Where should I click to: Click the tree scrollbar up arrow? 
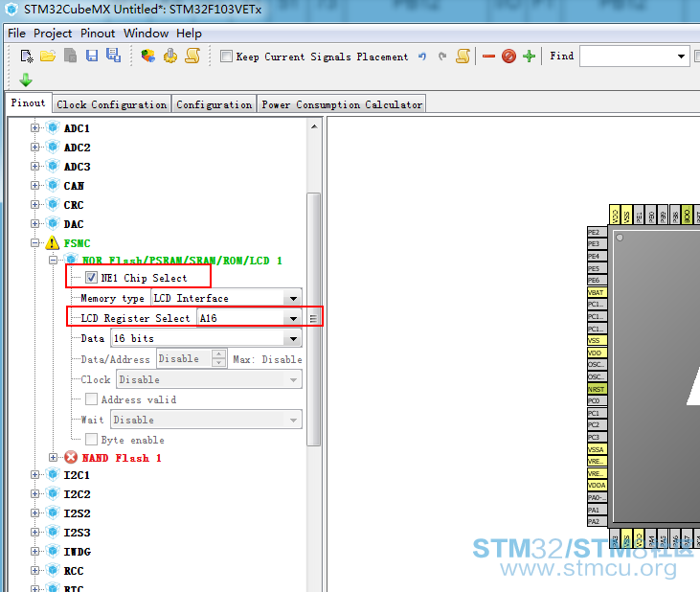click(314, 126)
